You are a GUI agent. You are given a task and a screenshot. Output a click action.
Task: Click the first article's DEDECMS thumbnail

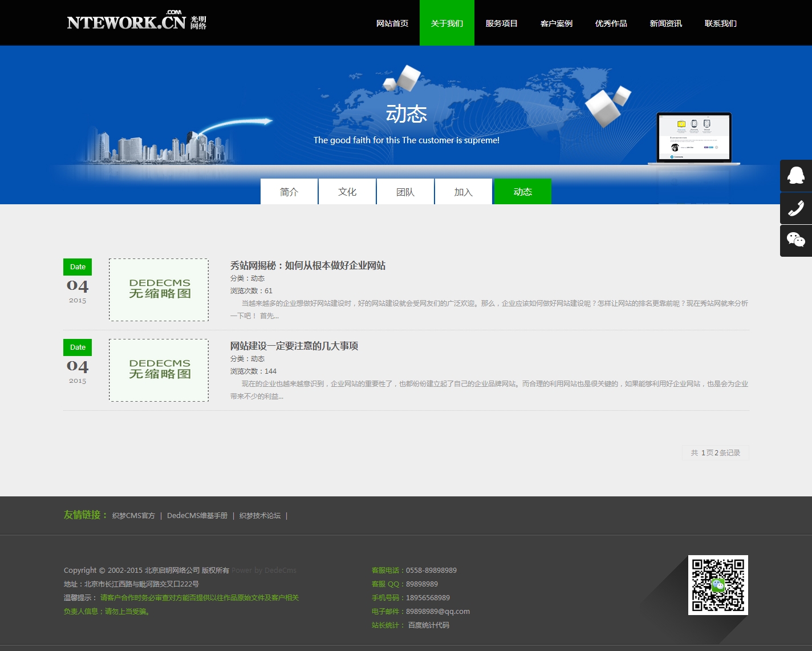pyautogui.click(x=159, y=290)
